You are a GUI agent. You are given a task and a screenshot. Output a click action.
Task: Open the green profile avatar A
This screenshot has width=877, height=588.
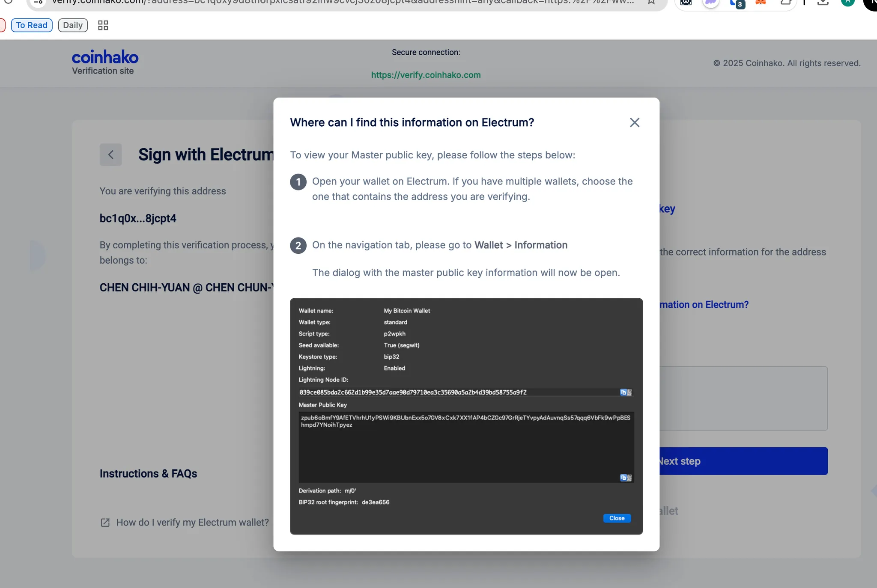point(847,2)
